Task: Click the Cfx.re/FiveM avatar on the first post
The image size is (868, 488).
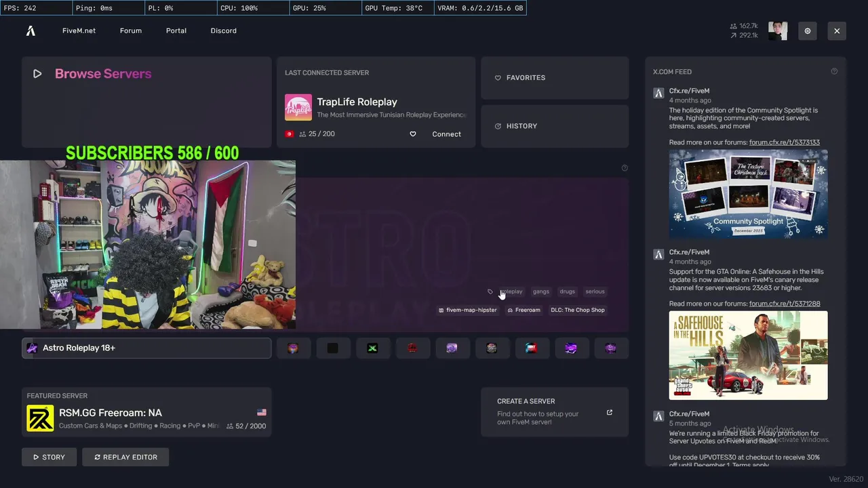Action: [658, 93]
